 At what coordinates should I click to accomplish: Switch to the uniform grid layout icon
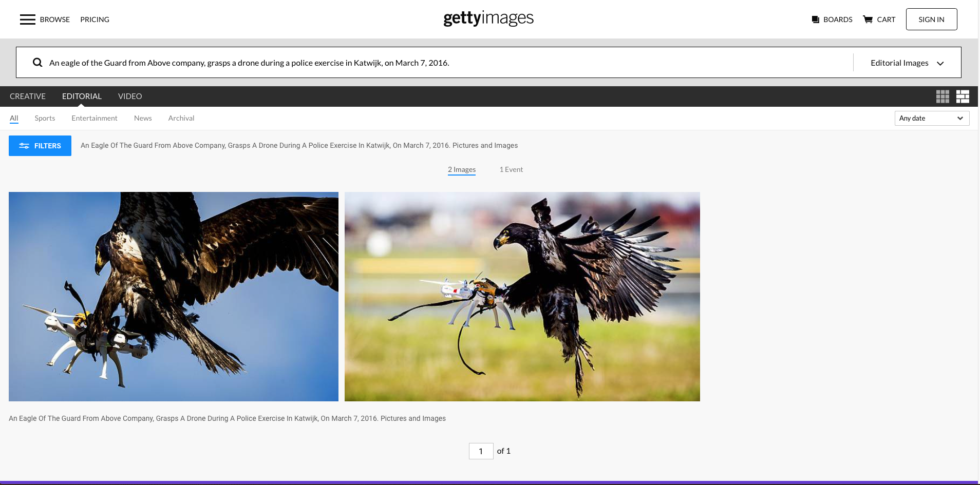(x=943, y=96)
